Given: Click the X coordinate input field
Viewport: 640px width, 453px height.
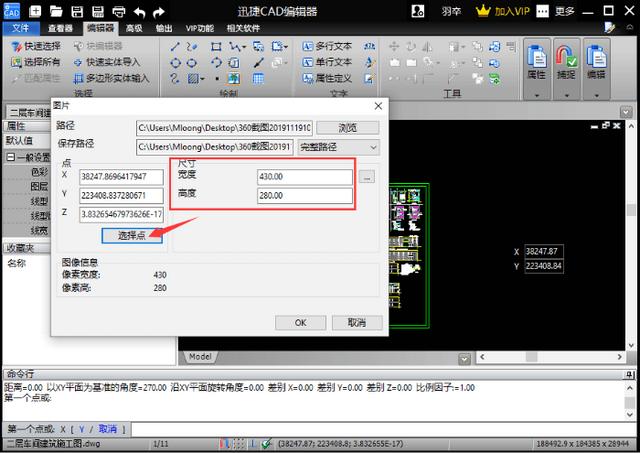Looking at the screenshot, I should click(x=121, y=177).
